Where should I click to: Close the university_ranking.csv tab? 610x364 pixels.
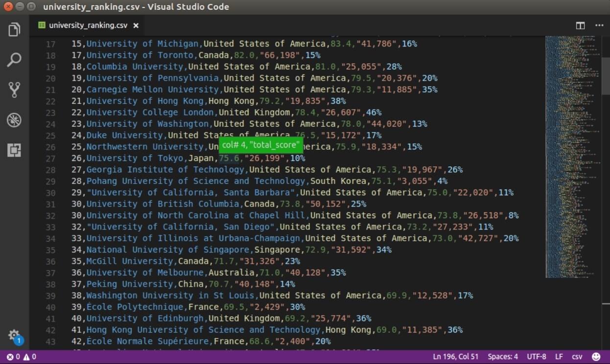point(136,25)
